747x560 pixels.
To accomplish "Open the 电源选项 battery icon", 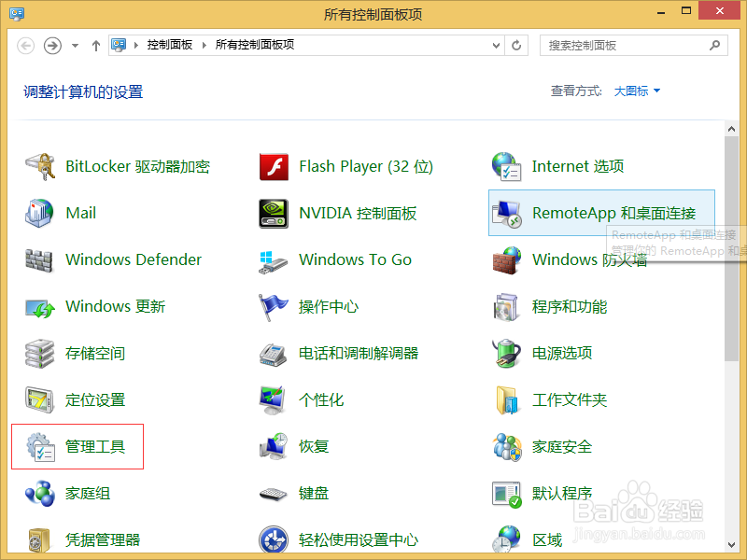I will (x=506, y=354).
